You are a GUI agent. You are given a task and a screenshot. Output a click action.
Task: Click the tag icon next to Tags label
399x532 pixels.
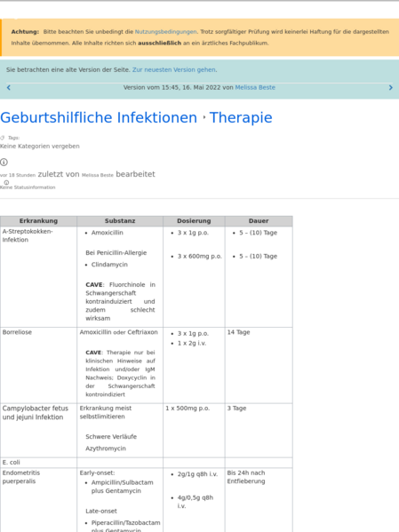3,138
